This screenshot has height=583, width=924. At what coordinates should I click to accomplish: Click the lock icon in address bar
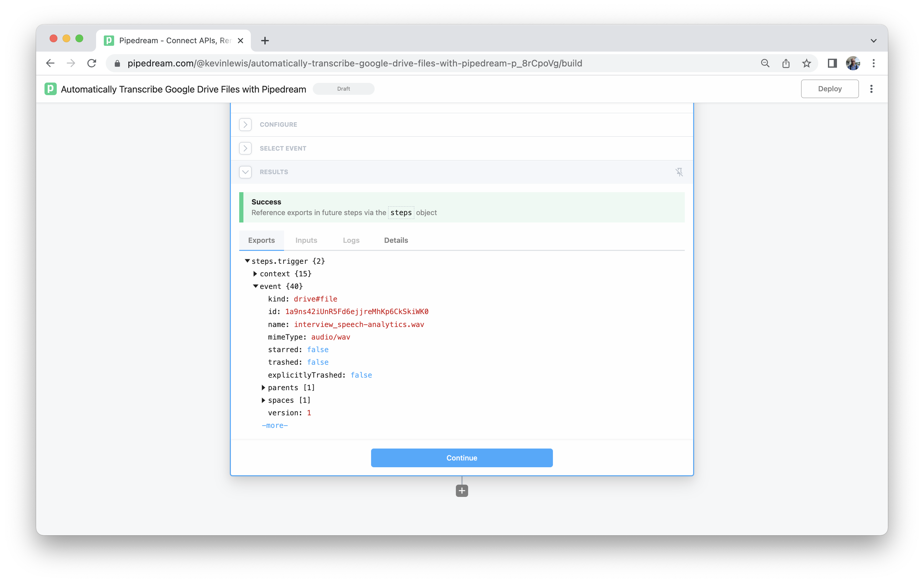coord(117,63)
